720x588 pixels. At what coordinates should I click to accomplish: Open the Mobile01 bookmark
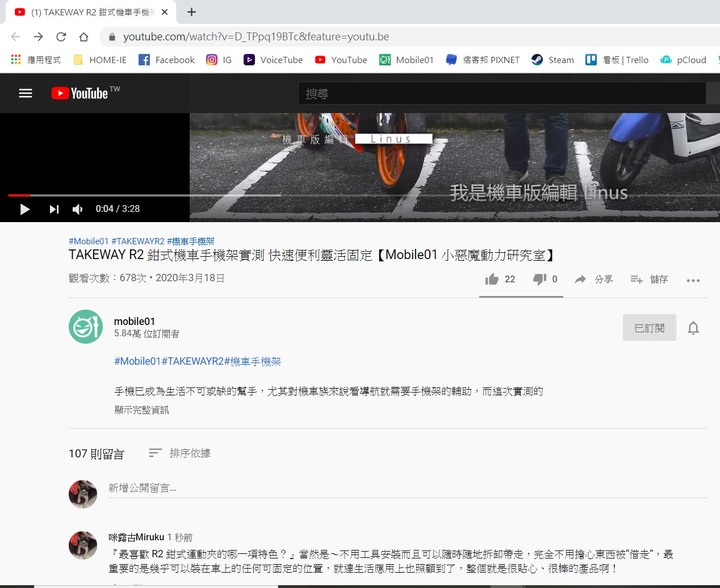[x=406, y=60]
